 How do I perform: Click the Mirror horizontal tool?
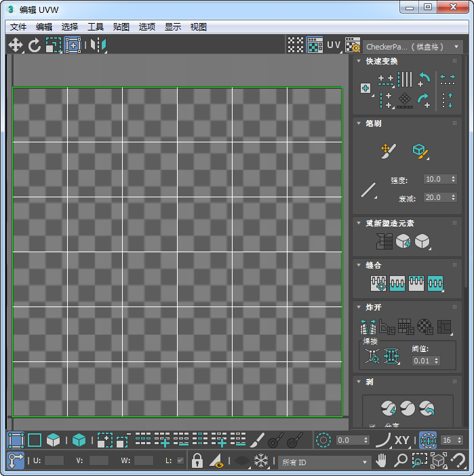98,45
